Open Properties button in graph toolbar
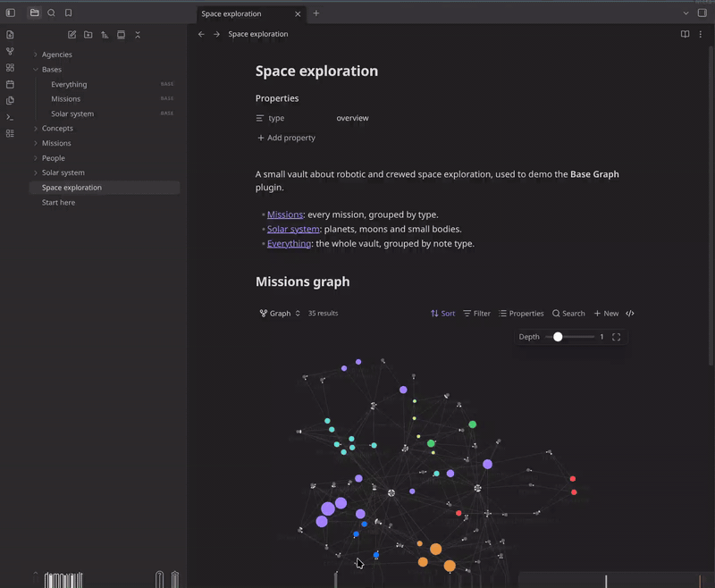Viewport: 715px width, 588px height. [521, 313]
